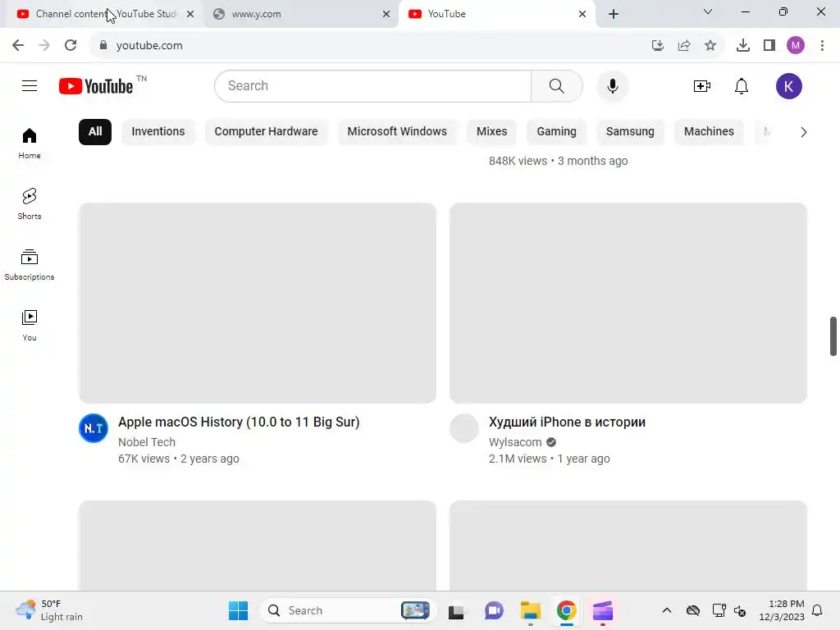
Task: Select the Inventions chip
Action: coord(158,132)
